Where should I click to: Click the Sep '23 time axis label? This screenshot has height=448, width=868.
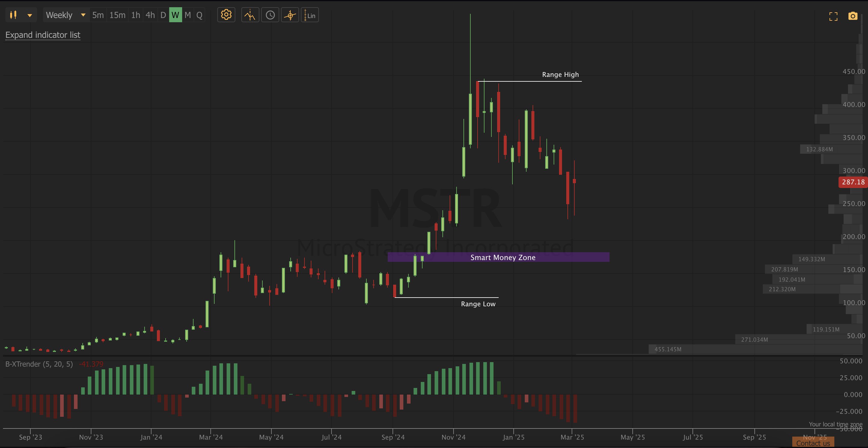pos(31,437)
